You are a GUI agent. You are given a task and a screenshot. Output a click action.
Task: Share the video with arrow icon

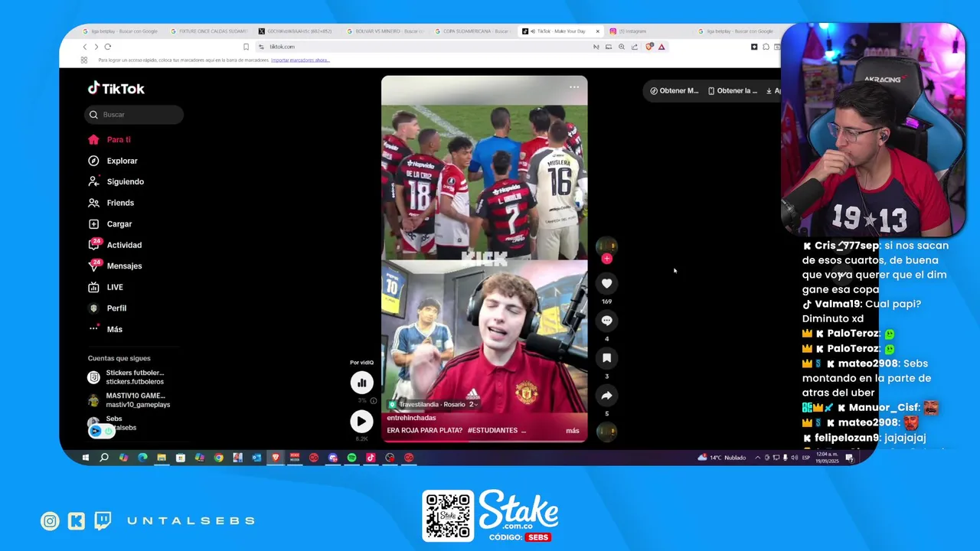[606, 395]
